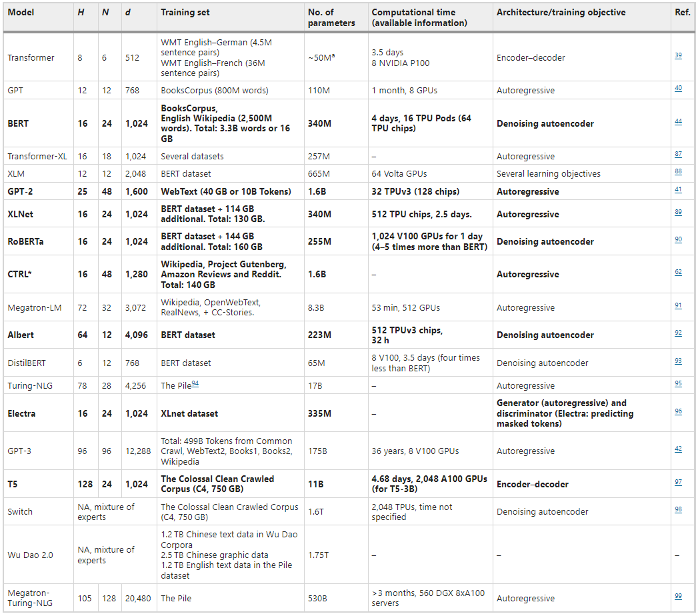Open reference 44 link in BERT row

[678, 121]
